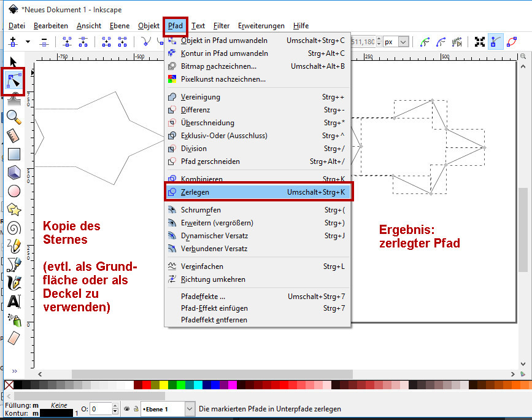Choose Zerlegen from Pfad menu
Image resolution: width=532 pixels, height=420 pixels.
pyautogui.click(x=258, y=192)
